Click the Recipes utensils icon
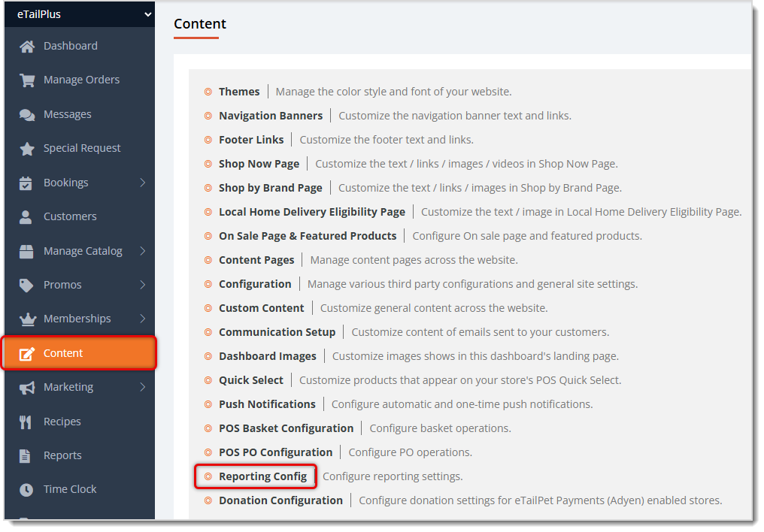The width and height of the screenshot is (764, 532). click(26, 422)
